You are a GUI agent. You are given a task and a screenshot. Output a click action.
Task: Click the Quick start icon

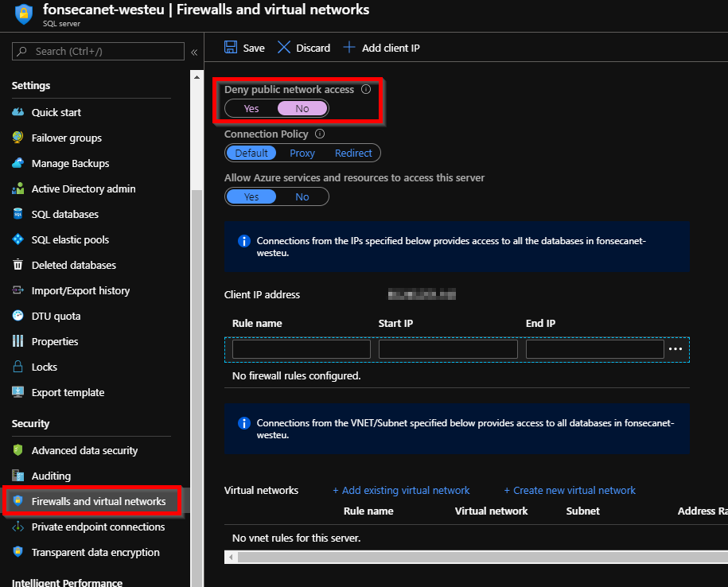tap(18, 112)
